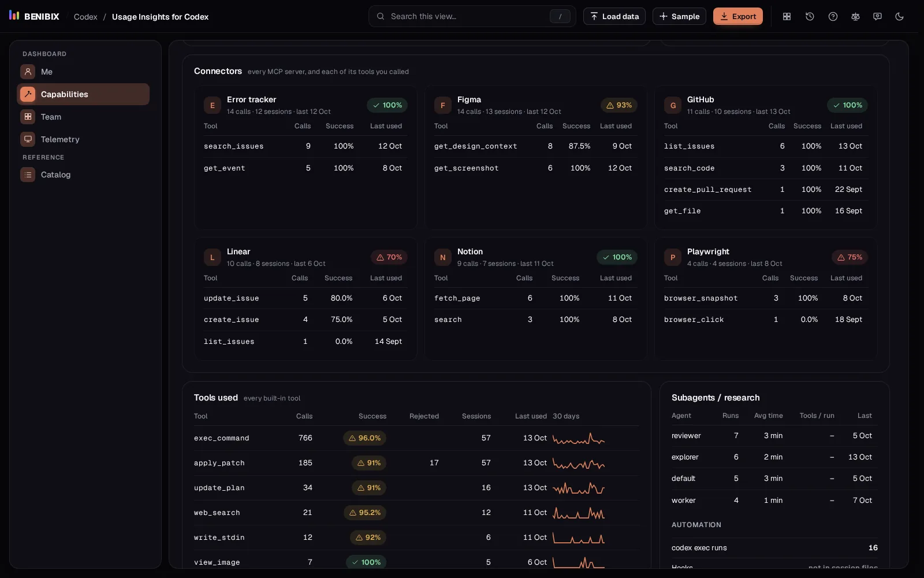This screenshot has width=924, height=578.
Task: Click the GitHub G avatar icon
Action: (x=672, y=105)
